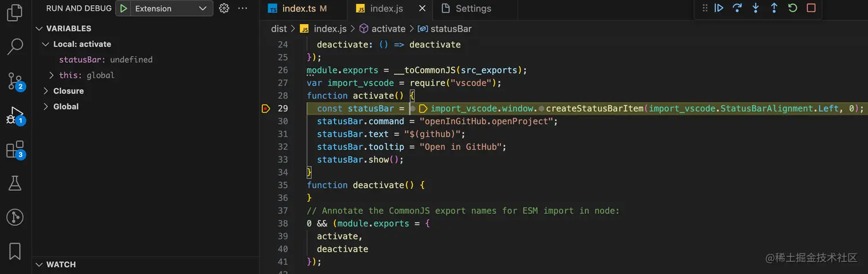Expand the Closure scope
Viewport: 868px width, 274px height.
click(x=46, y=91)
